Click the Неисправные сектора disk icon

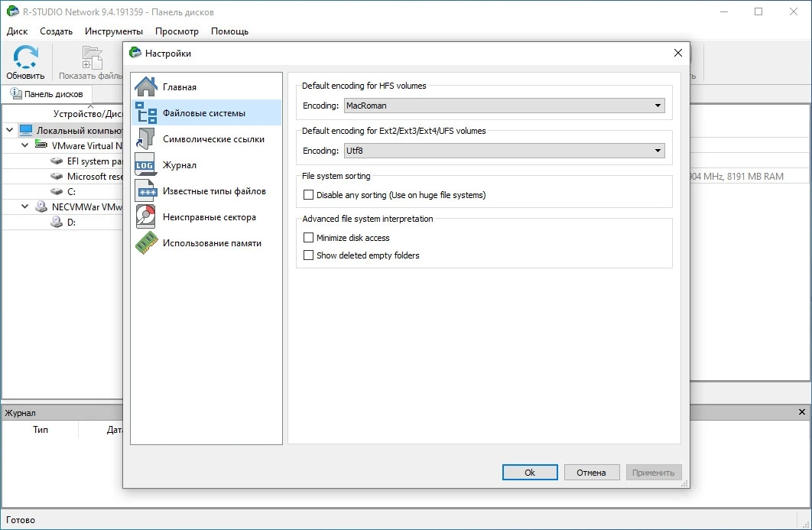click(x=145, y=216)
